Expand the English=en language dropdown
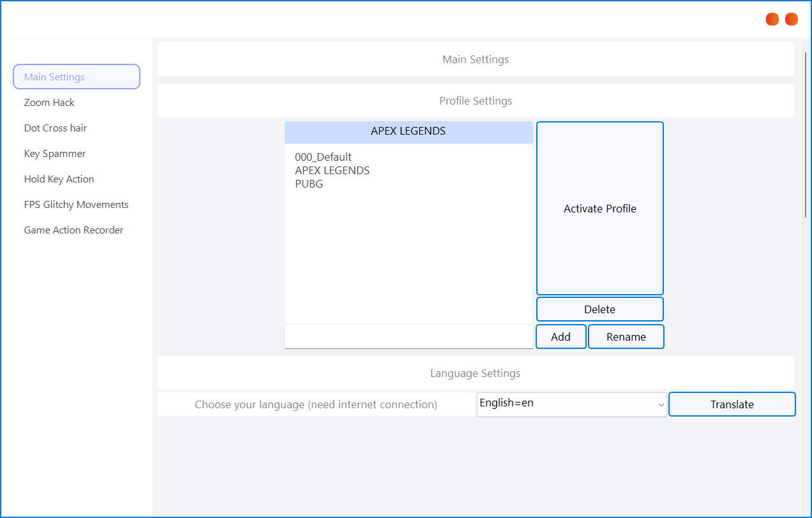Image resolution: width=812 pixels, height=518 pixels. (571, 404)
